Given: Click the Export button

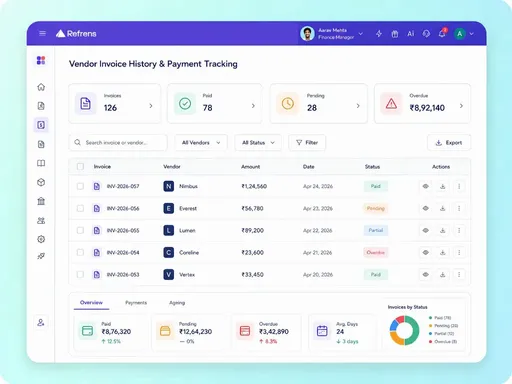Looking at the screenshot, I should (449, 143).
